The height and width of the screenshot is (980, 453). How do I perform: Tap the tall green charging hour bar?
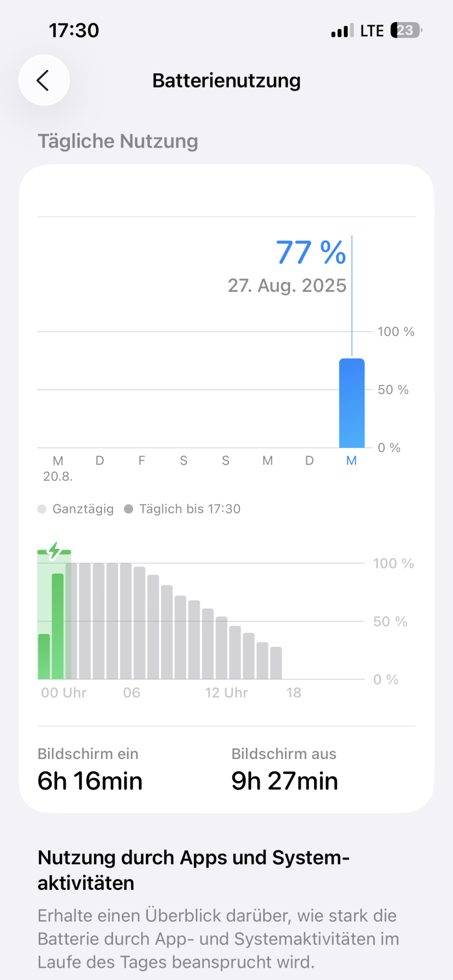[x=58, y=626]
